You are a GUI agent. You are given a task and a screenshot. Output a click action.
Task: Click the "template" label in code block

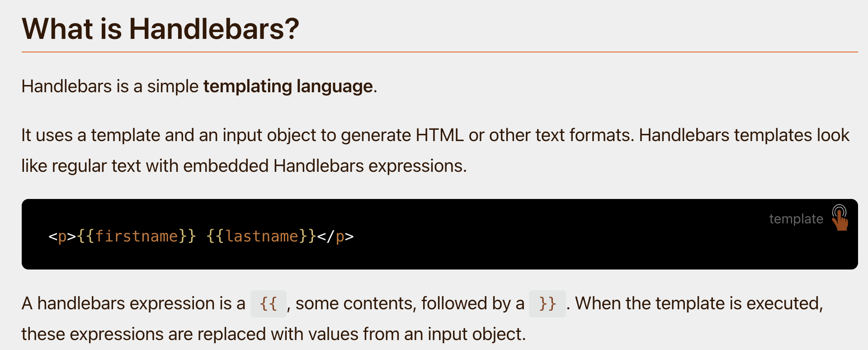pyautogui.click(x=796, y=219)
